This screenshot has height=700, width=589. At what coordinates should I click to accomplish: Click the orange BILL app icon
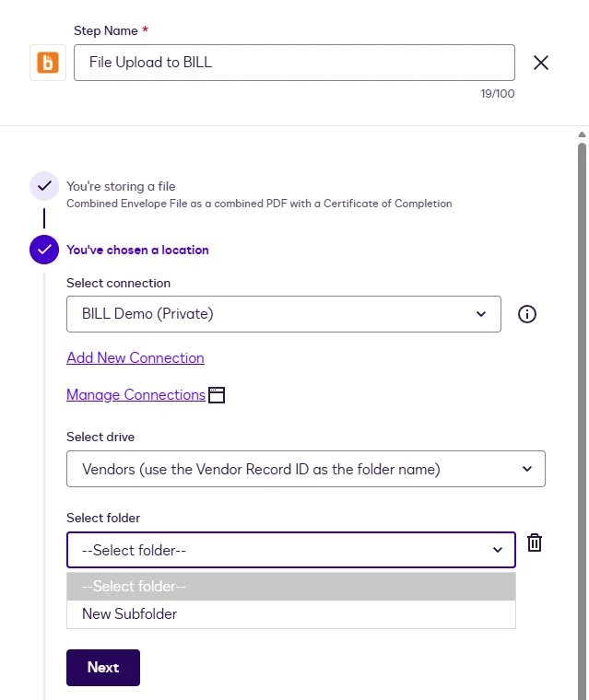pos(48,63)
